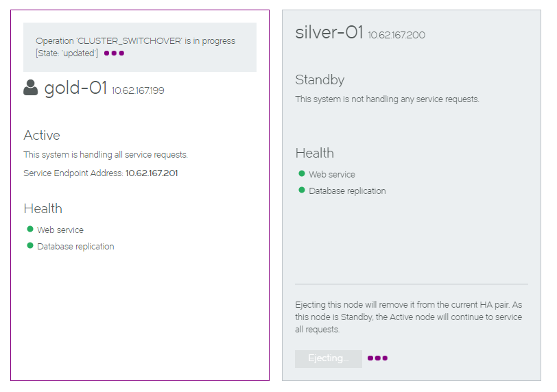Click the silver-01 IP address 10.62.167.200
The image size is (557, 392).
396,35
